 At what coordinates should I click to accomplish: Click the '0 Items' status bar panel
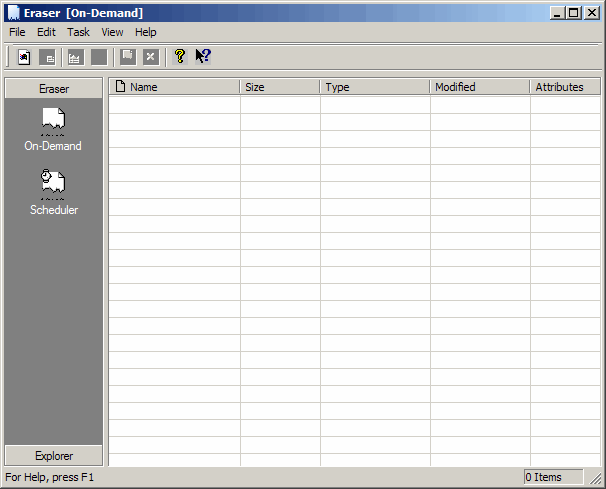click(553, 477)
